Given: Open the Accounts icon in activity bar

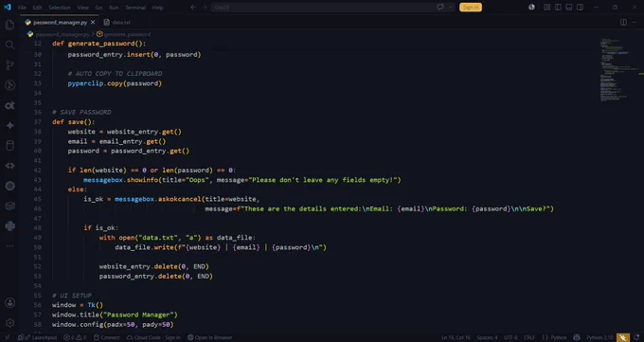Looking at the screenshot, I should coord(9,303).
